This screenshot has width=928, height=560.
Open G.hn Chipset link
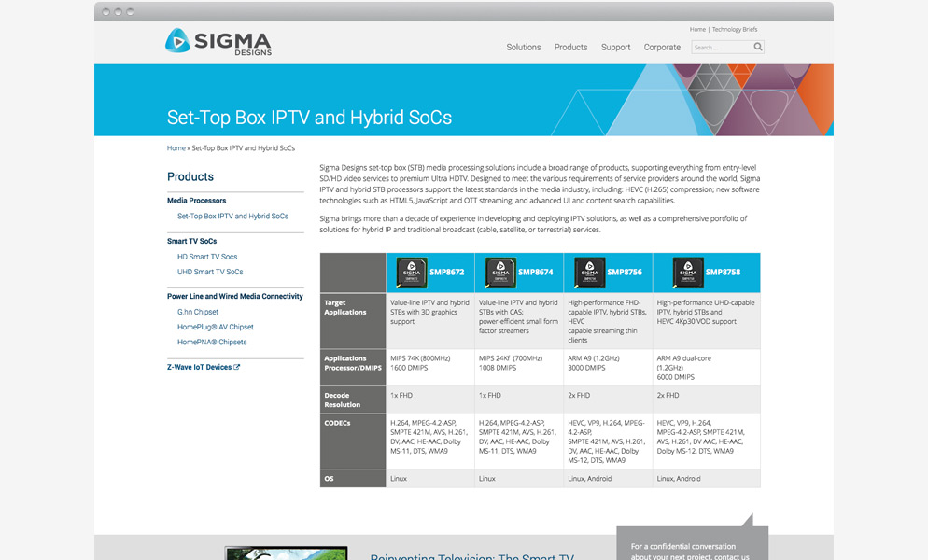point(198,312)
